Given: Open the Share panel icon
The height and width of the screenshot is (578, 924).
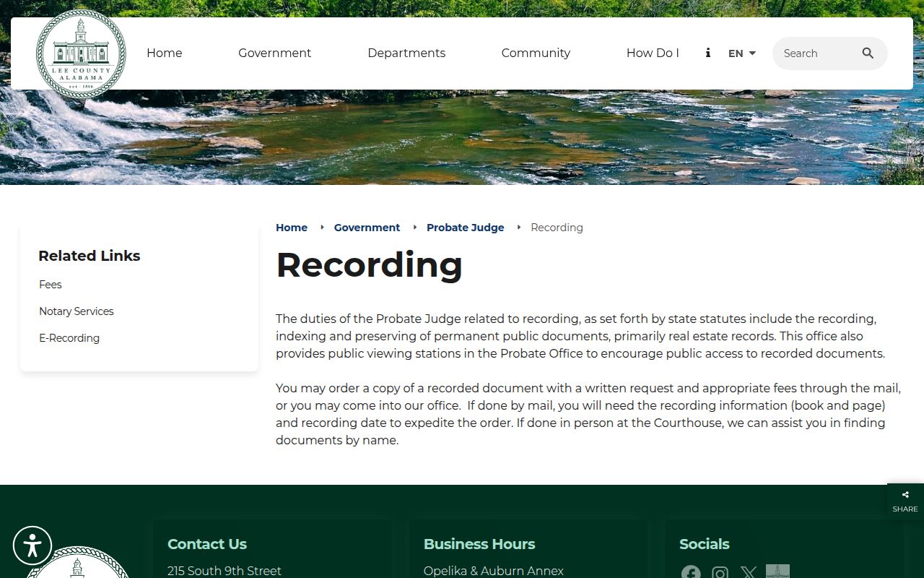Looking at the screenshot, I should pyautogui.click(x=905, y=501).
